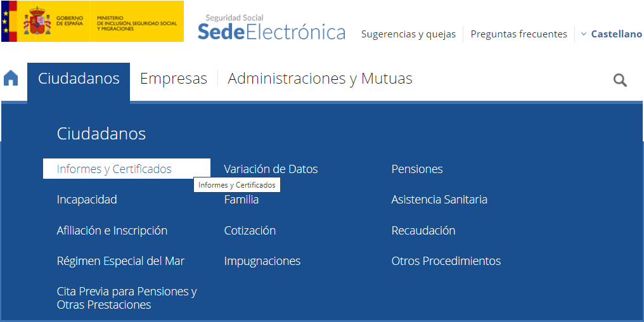The width and height of the screenshot is (644, 322).
Task: Open Régimen Especial del Mar
Action: tap(120, 261)
